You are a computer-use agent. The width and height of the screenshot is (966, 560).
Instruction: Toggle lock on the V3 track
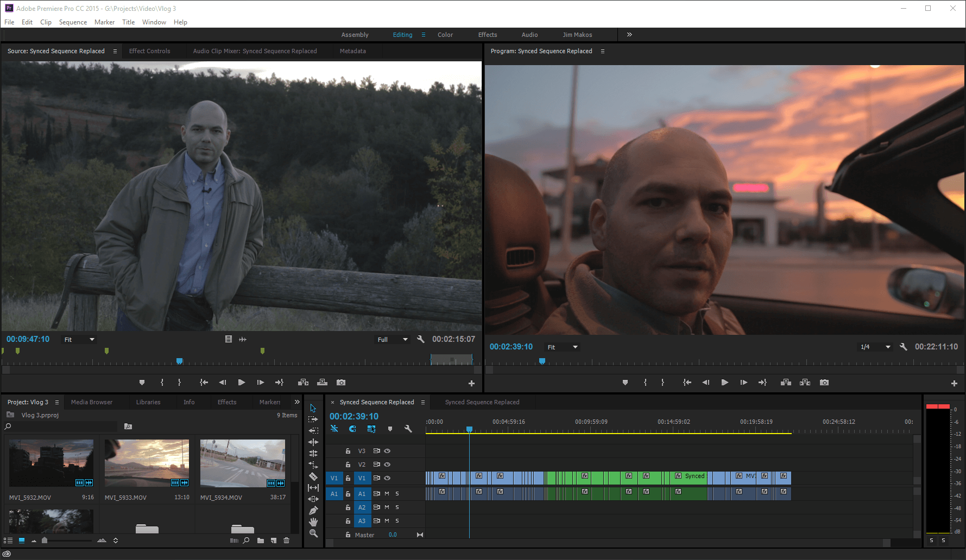[x=348, y=451]
